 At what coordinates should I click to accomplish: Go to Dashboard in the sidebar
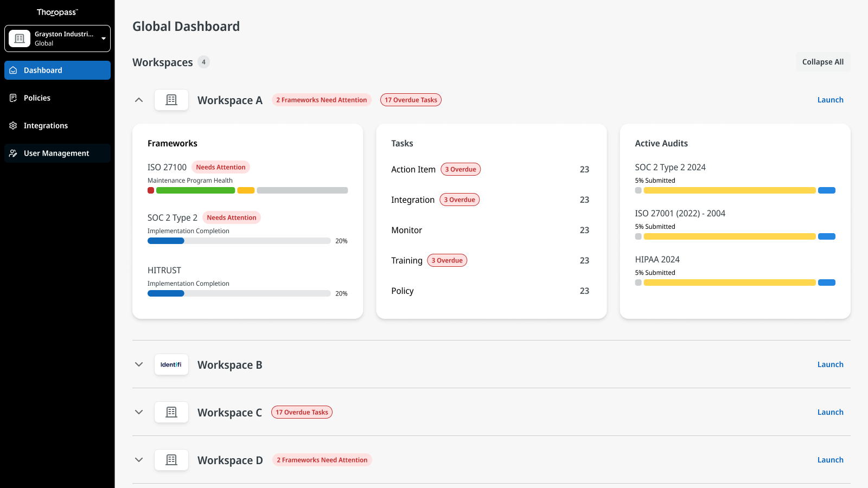[58, 70]
